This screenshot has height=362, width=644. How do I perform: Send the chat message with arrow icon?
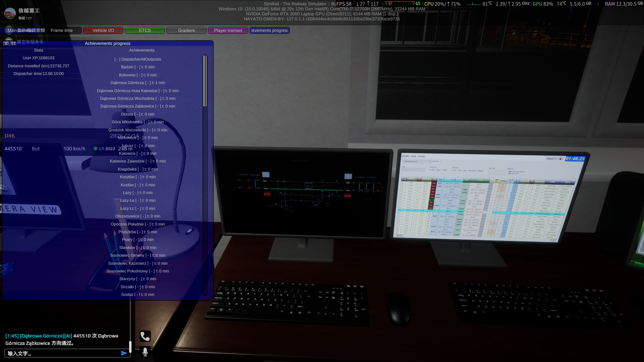[x=124, y=353]
